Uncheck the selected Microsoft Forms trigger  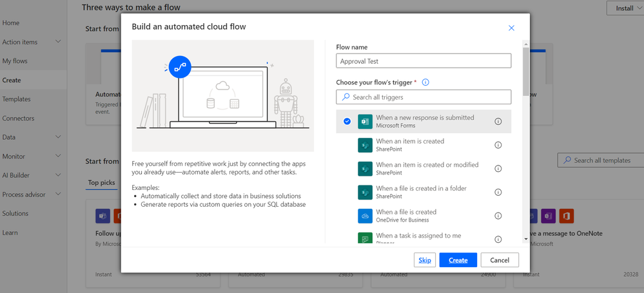tap(347, 122)
